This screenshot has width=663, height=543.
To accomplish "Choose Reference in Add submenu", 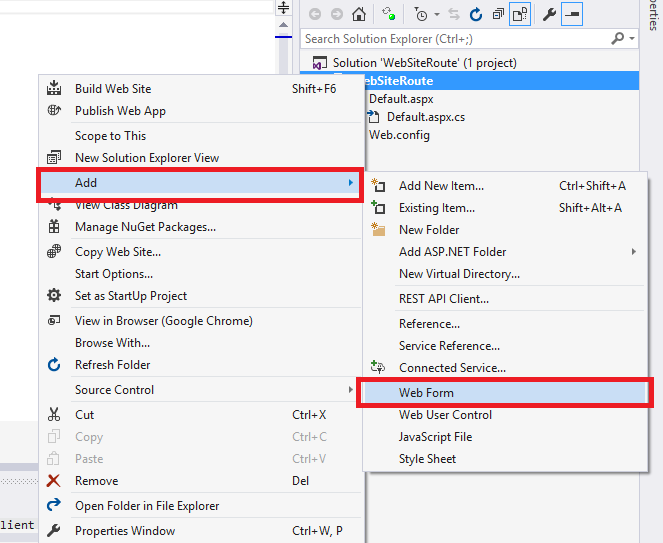I will click(505, 324).
